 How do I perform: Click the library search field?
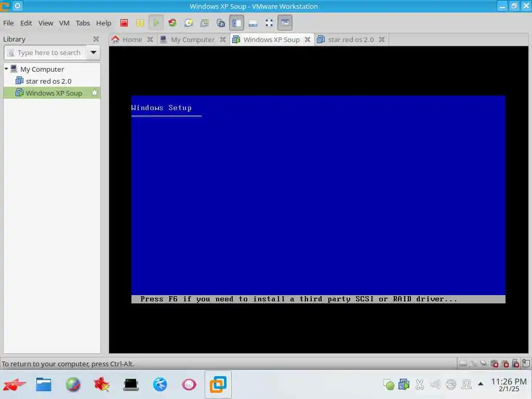pyautogui.click(x=45, y=52)
